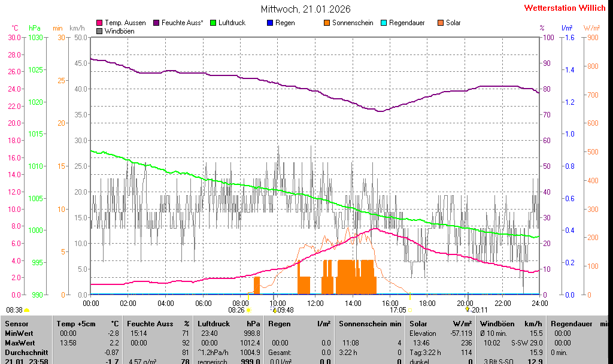Click the sunset marker beside 17:05
This screenshot has height=364, width=613.
(x=409, y=310)
